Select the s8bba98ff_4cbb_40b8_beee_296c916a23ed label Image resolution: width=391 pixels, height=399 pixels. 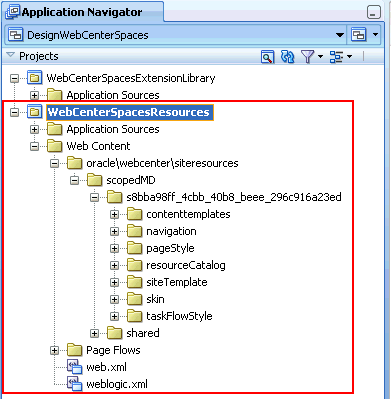(x=234, y=197)
